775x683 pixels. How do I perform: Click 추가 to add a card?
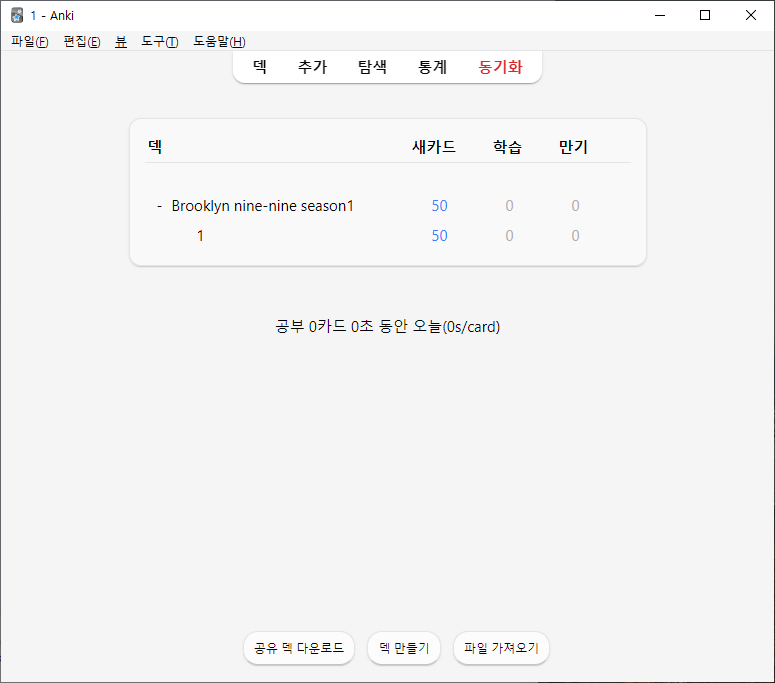coord(312,67)
